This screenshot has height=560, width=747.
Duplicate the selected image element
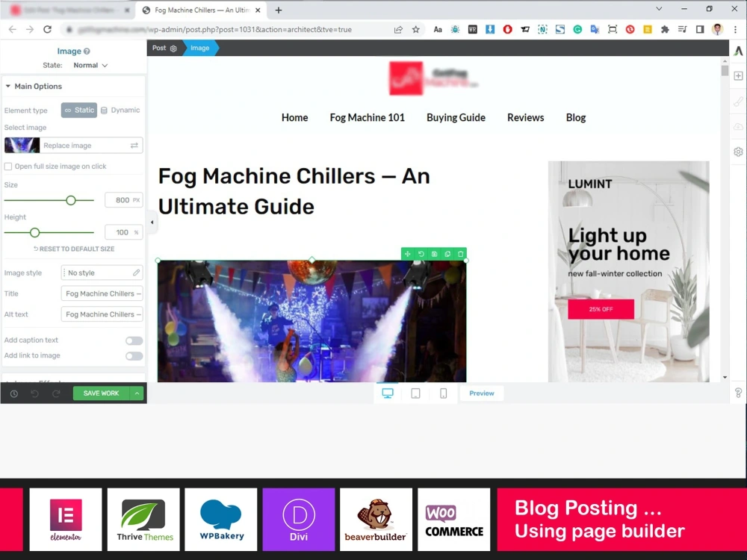point(447,255)
